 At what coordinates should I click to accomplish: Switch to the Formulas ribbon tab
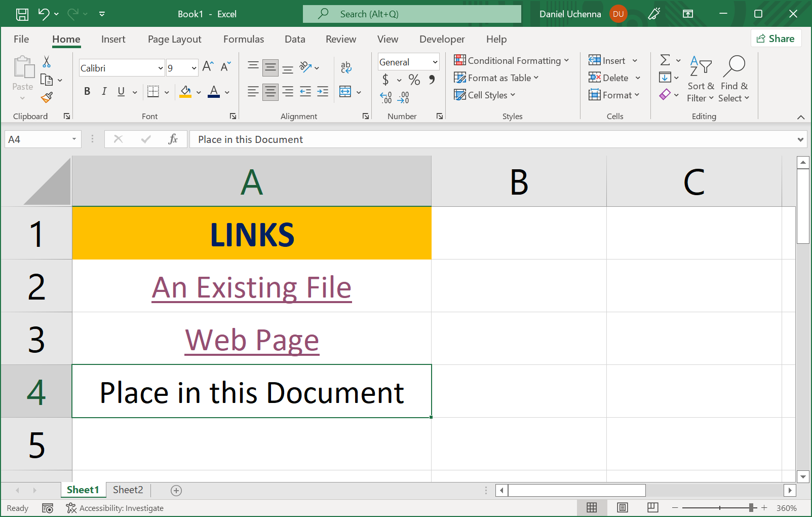pos(244,39)
